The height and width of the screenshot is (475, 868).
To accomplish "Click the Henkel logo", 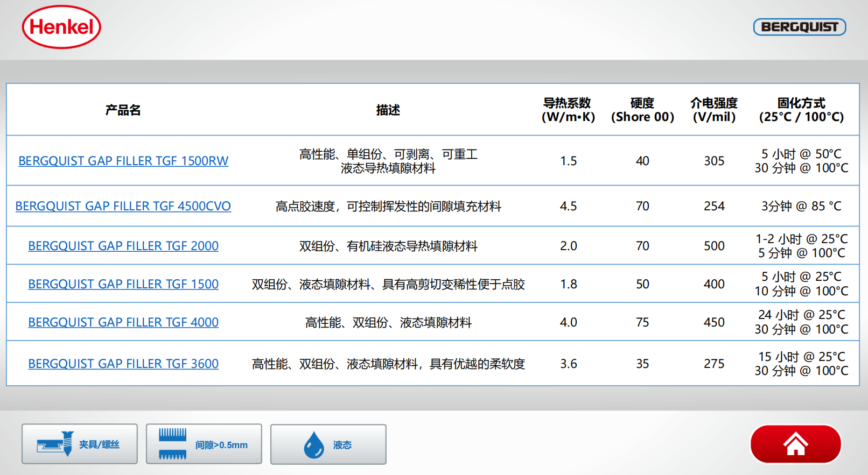I will [61, 27].
